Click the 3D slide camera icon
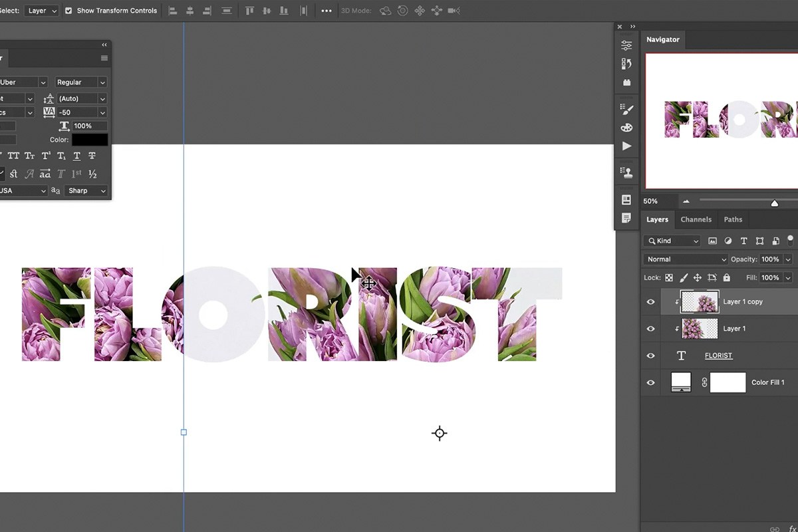The height and width of the screenshot is (532, 798). pos(437,11)
